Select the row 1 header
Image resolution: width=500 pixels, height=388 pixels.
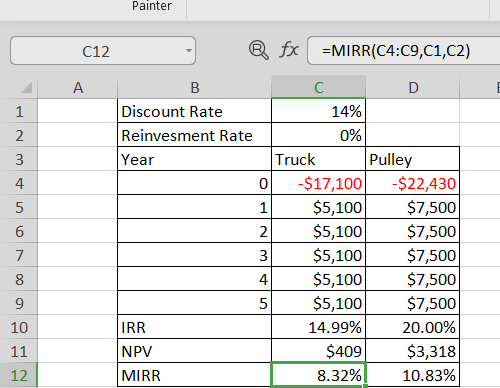(19, 111)
